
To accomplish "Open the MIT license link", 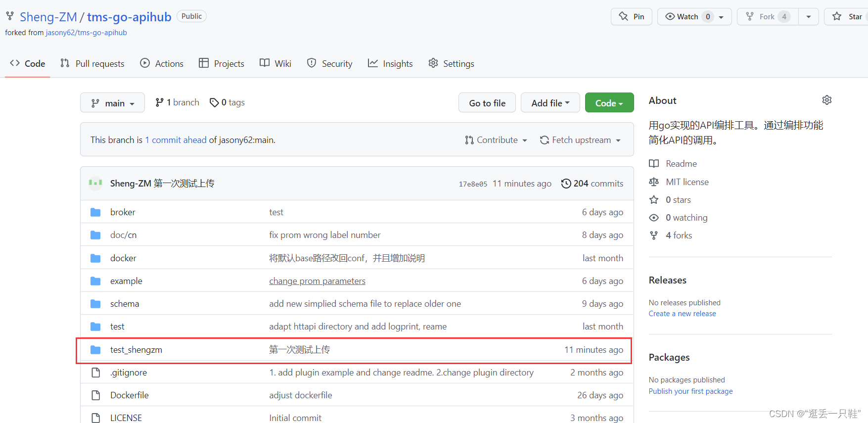I will [687, 182].
